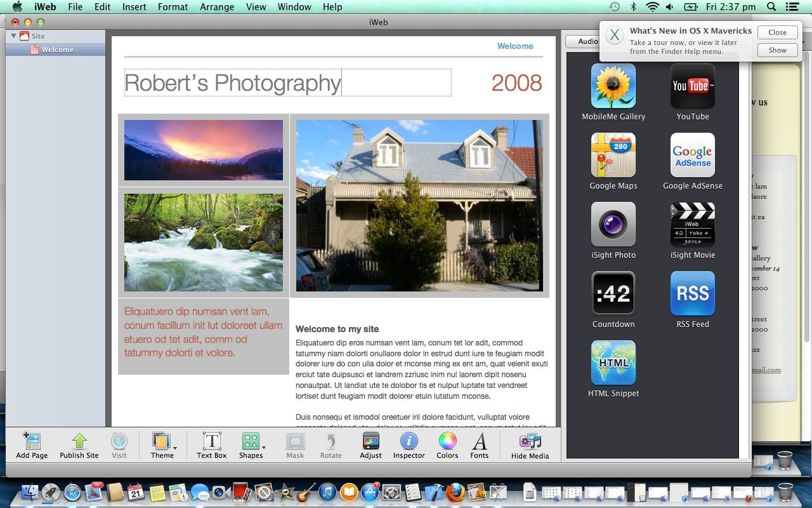
Task: Open the Shapes dropdown in the toolbar
Action: [x=252, y=445]
